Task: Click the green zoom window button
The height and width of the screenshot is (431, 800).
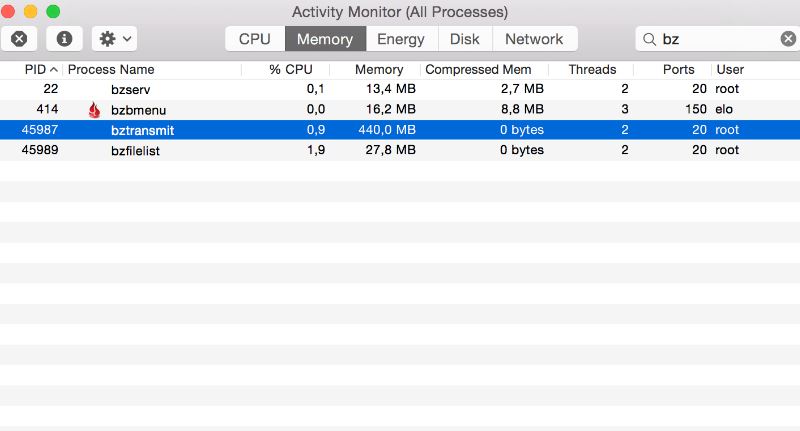Action: (x=53, y=11)
